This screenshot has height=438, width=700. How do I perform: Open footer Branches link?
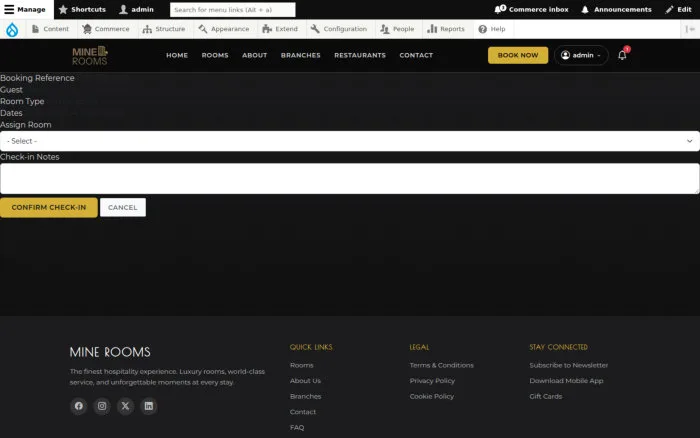(305, 396)
